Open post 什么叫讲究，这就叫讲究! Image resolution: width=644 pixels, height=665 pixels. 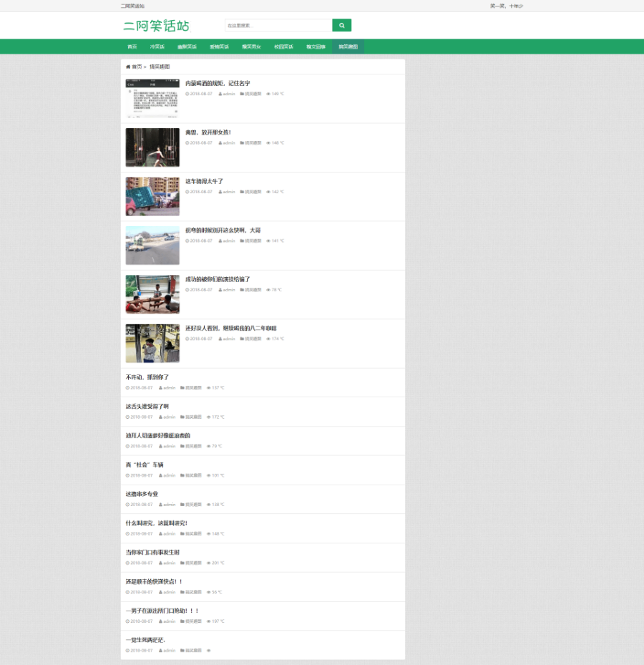point(157,523)
